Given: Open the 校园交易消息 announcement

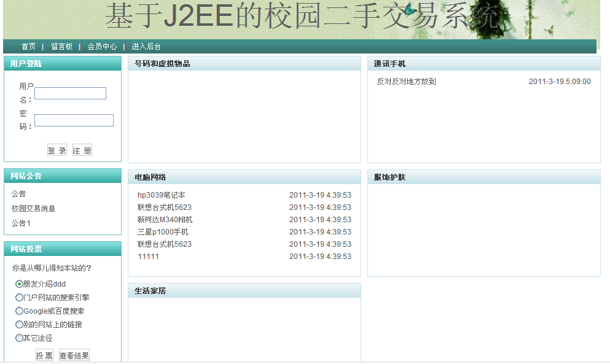Looking at the screenshot, I should coord(33,209).
